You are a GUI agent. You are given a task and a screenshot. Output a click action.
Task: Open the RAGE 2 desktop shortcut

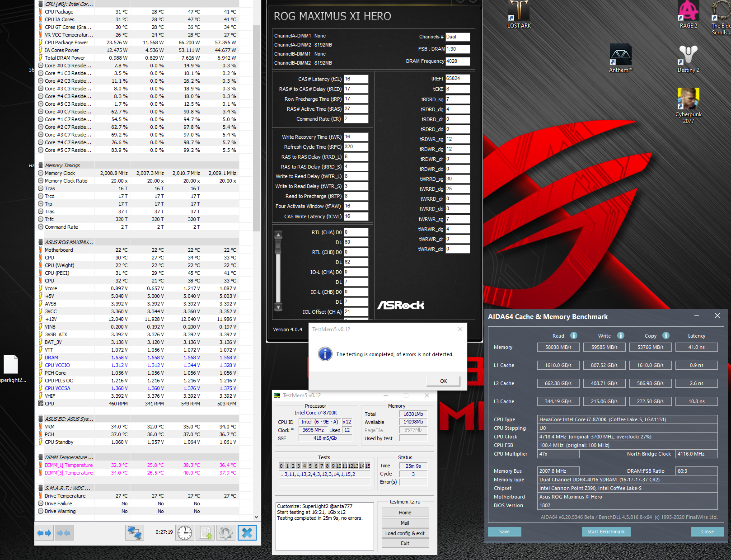688,14
